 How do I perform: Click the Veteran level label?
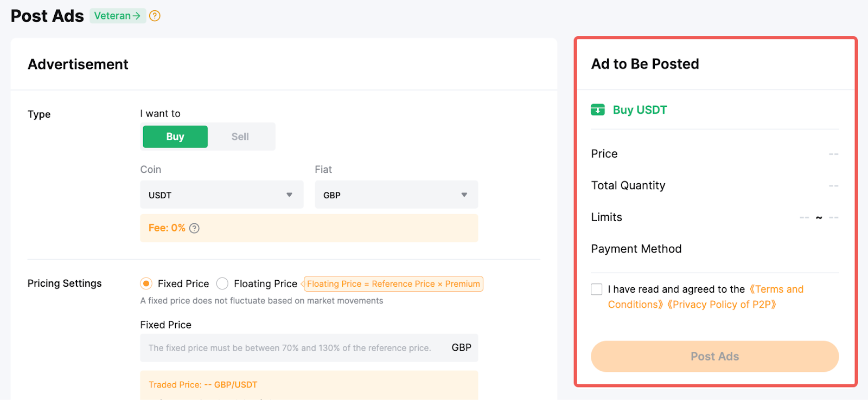pos(112,16)
